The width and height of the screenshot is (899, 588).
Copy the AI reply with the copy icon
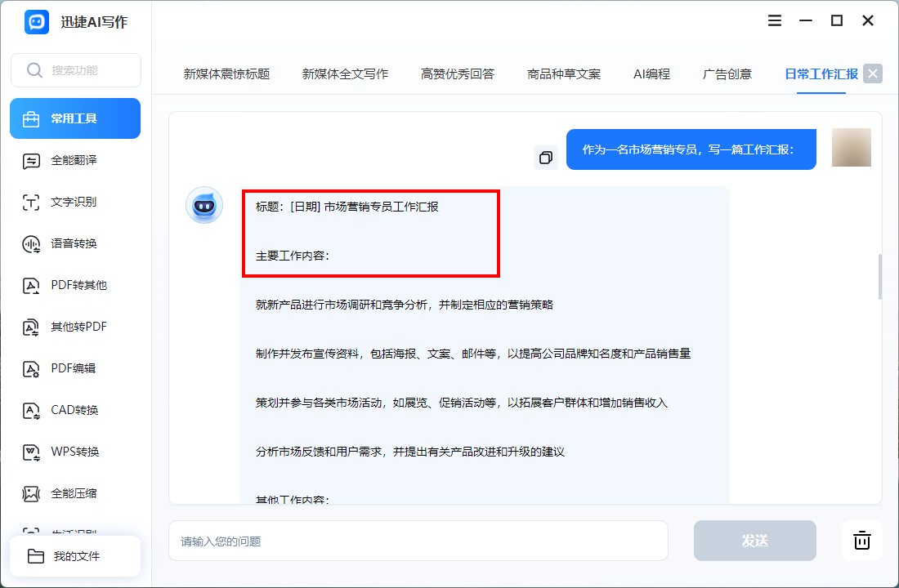546,157
